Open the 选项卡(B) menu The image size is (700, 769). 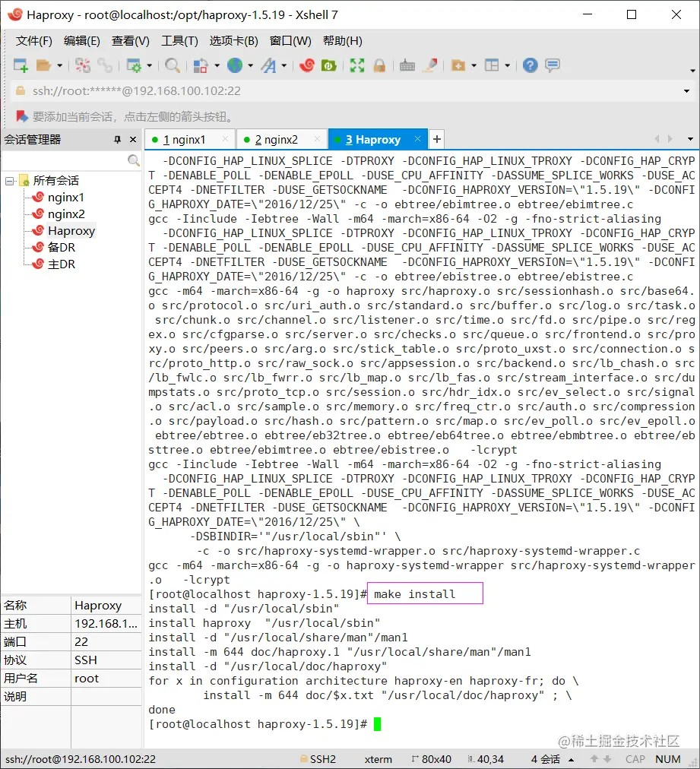point(234,41)
